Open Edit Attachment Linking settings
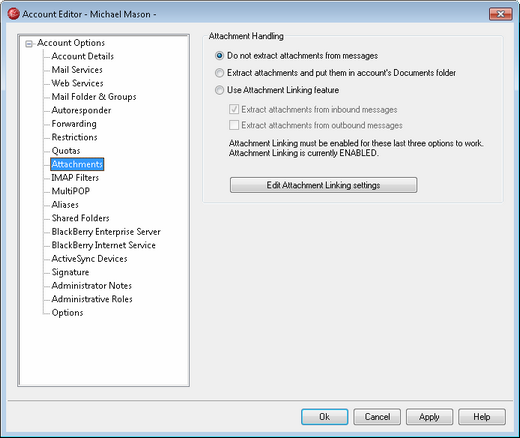 pos(323,185)
